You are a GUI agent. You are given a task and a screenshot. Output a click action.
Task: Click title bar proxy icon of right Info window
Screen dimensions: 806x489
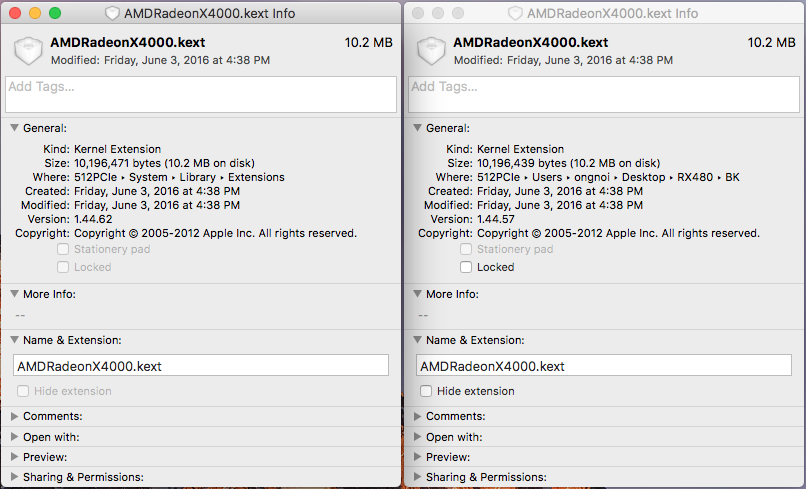[515, 13]
